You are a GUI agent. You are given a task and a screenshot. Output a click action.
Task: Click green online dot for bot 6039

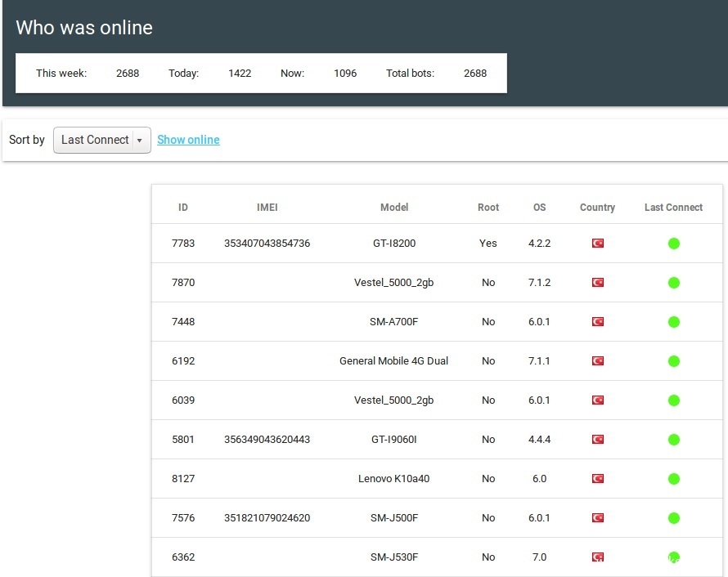(x=674, y=400)
